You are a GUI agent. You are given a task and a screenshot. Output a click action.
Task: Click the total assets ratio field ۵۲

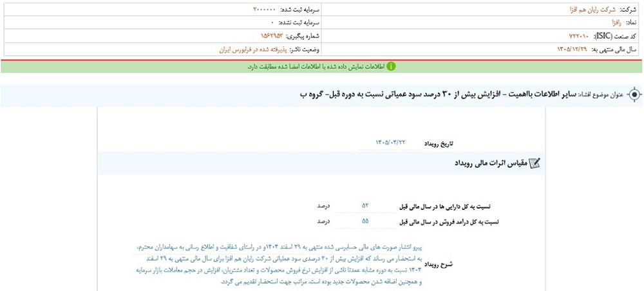[x=365, y=205]
